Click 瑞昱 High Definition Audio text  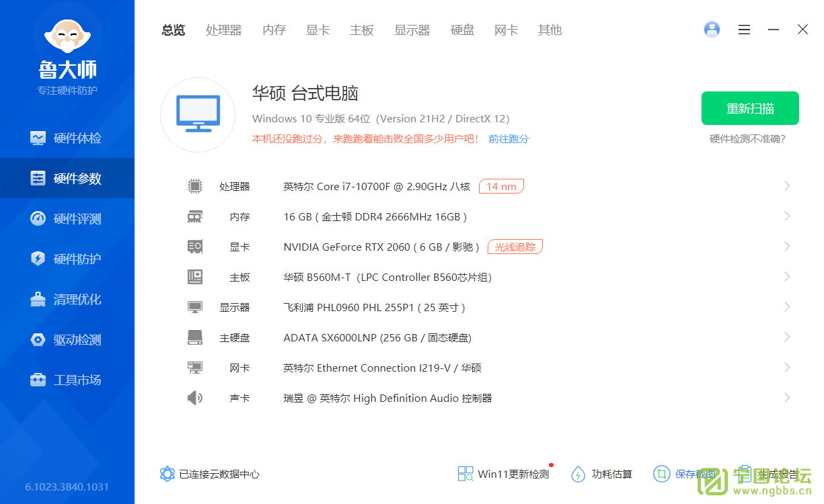pyautogui.click(x=387, y=398)
